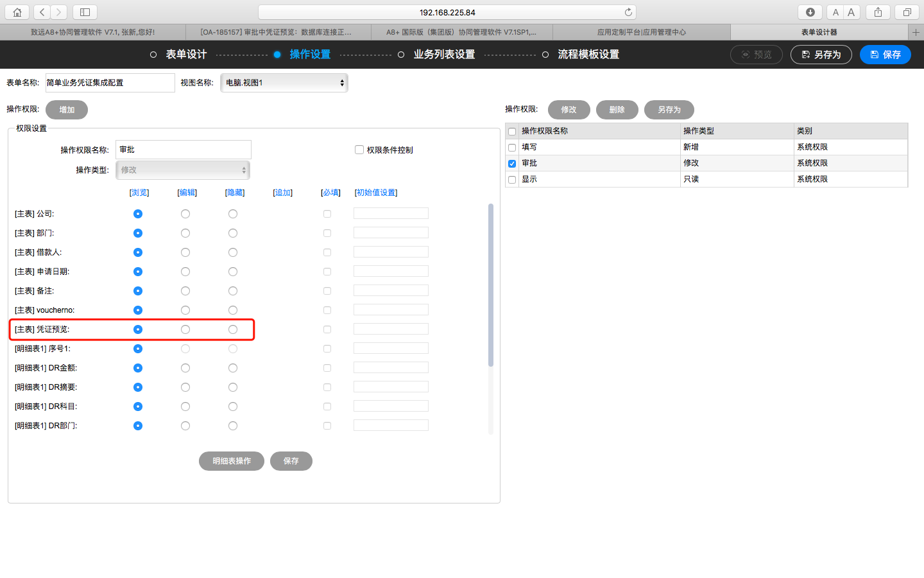Click the [隐藏] column header link
The width and height of the screenshot is (924, 578).
(x=235, y=193)
